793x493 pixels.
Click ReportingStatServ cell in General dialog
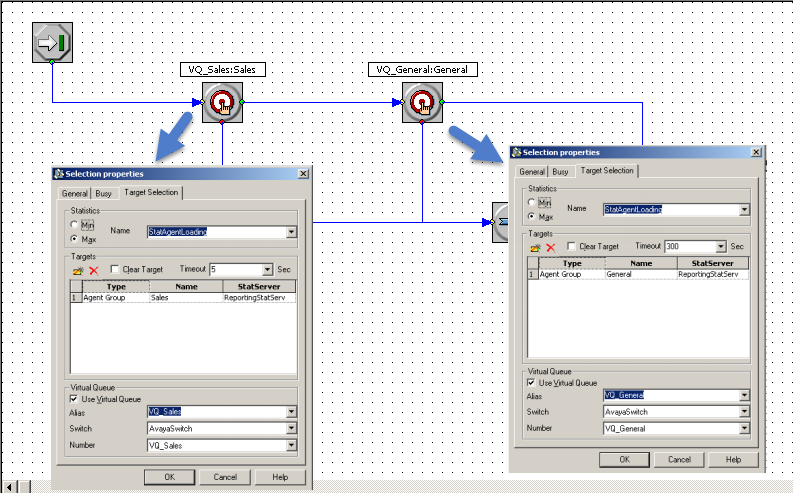point(713,274)
